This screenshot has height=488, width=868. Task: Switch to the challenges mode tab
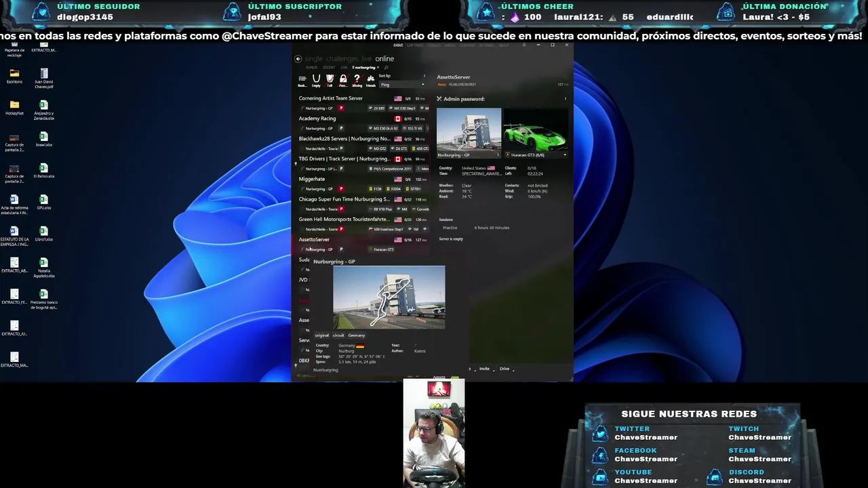(342, 59)
